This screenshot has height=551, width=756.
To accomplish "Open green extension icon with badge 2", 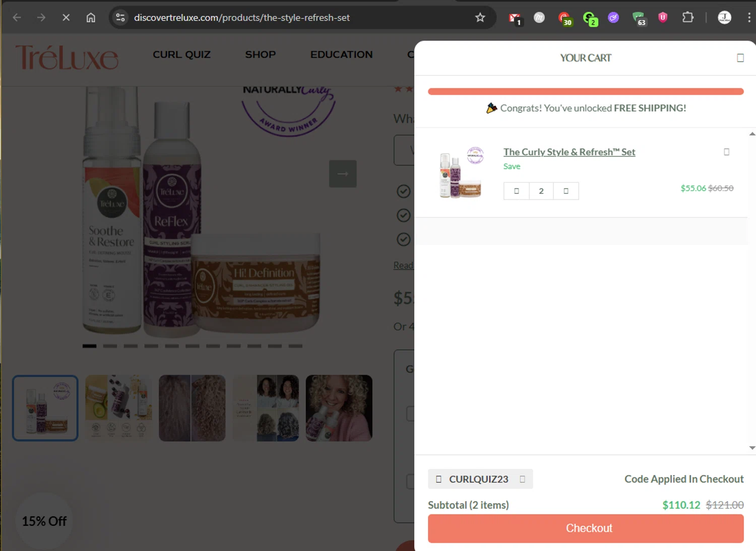I will [590, 19].
